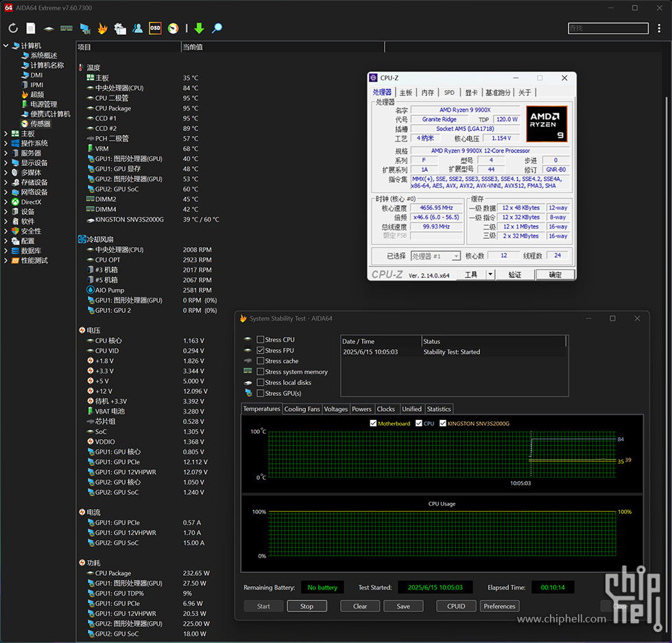This screenshot has width=672, height=643.
Task: Open the Report document icon in toolbar
Action: [x=31, y=28]
